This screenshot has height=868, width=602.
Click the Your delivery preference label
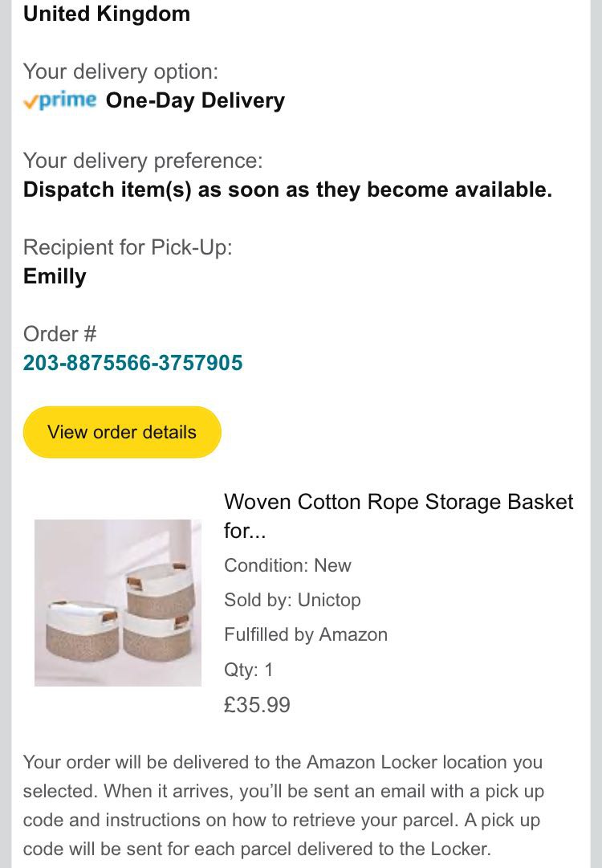point(142,161)
